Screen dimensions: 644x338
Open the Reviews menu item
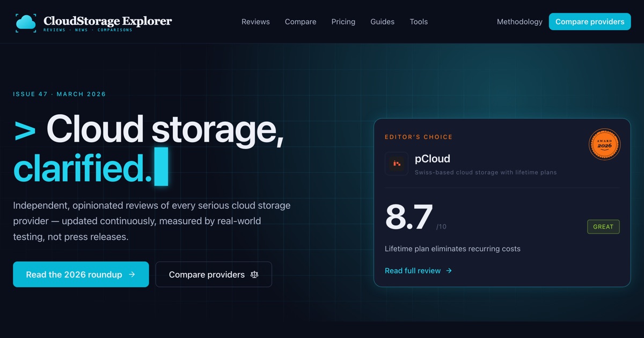[255, 22]
